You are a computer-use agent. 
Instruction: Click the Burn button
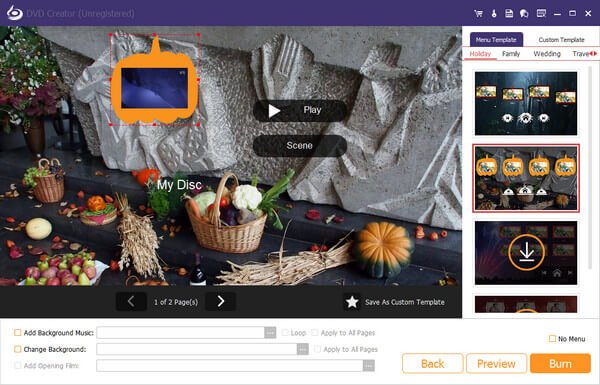click(560, 363)
